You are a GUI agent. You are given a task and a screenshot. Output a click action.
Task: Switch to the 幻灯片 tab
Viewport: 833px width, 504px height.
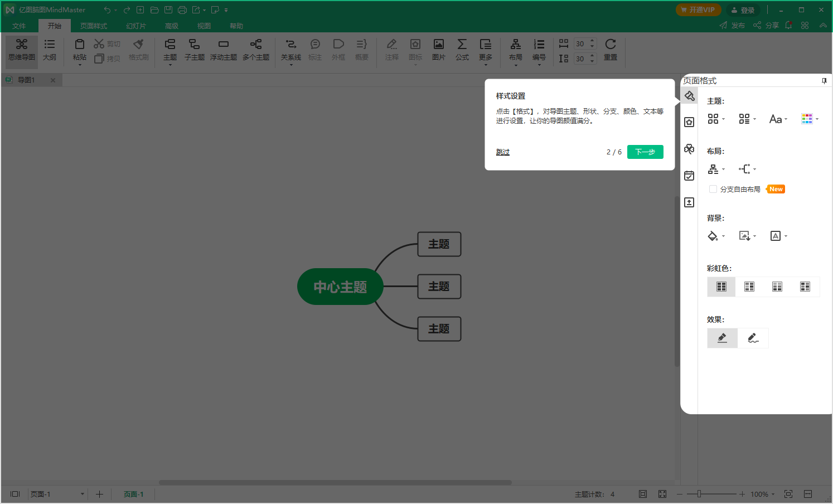(x=136, y=26)
